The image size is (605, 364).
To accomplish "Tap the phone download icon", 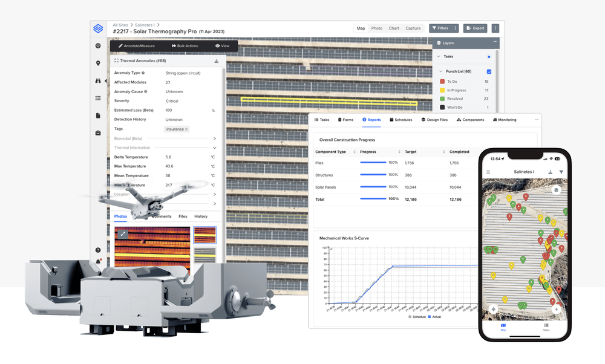I will [x=550, y=172].
